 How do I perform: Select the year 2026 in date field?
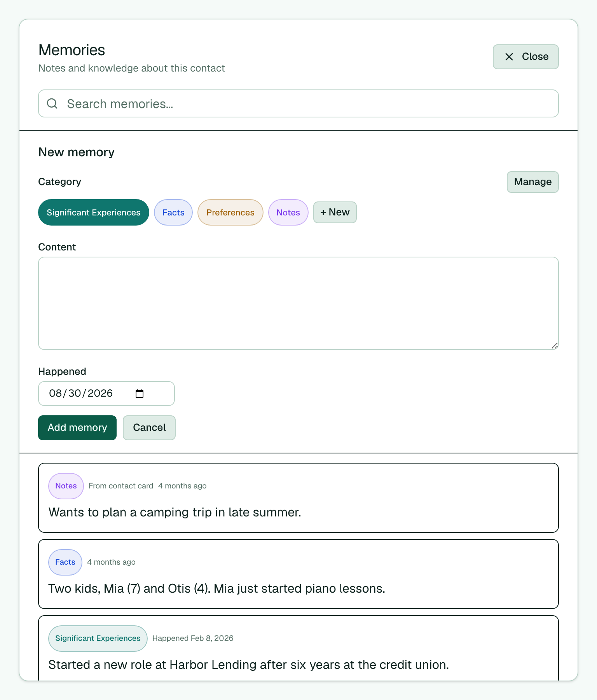tap(100, 394)
